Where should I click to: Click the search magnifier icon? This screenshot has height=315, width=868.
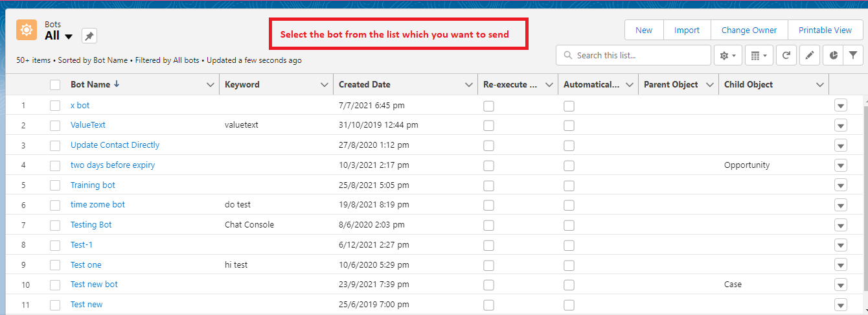(568, 56)
